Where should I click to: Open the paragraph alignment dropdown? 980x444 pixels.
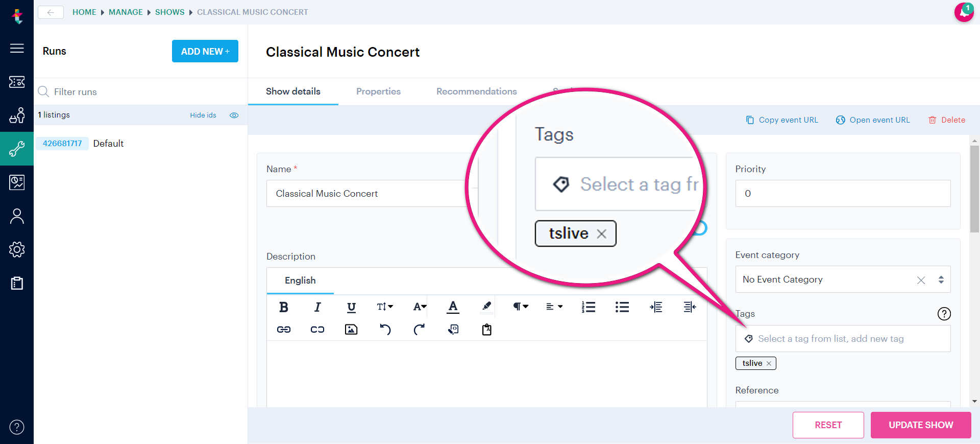pyautogui.click(x=554, y=307)
